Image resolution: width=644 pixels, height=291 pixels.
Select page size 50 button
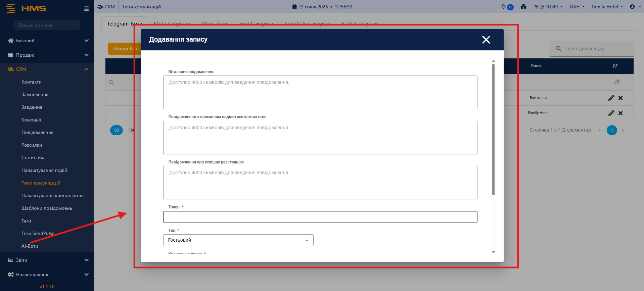click(117, 130)
